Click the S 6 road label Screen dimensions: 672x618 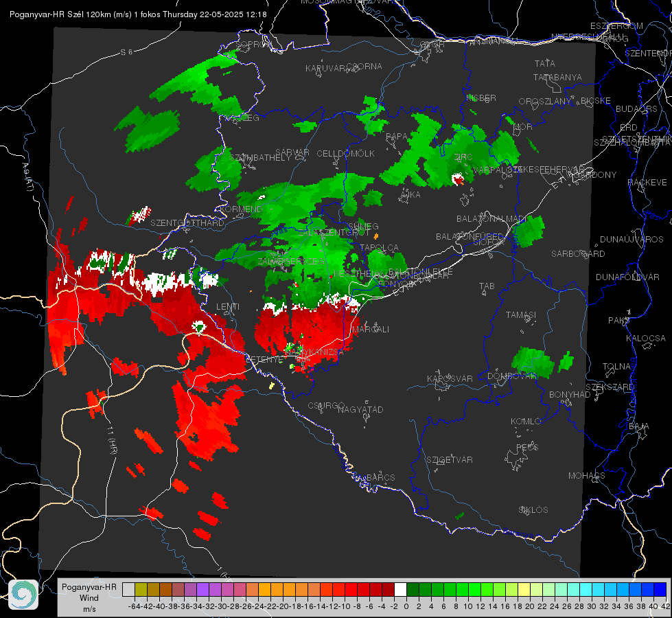(126, 52)
